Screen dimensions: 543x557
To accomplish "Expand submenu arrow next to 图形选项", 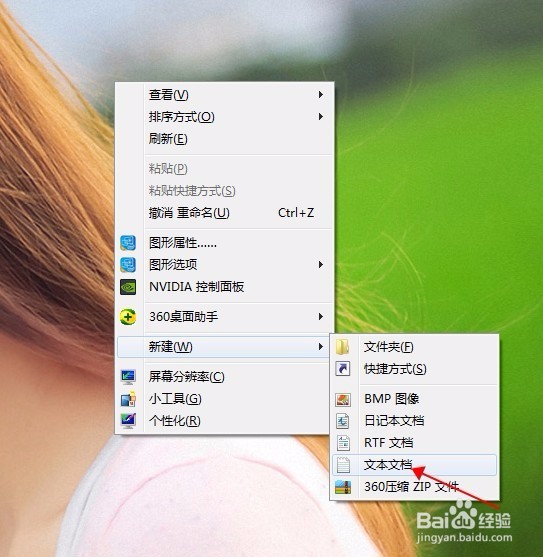I will pos(321,265).
